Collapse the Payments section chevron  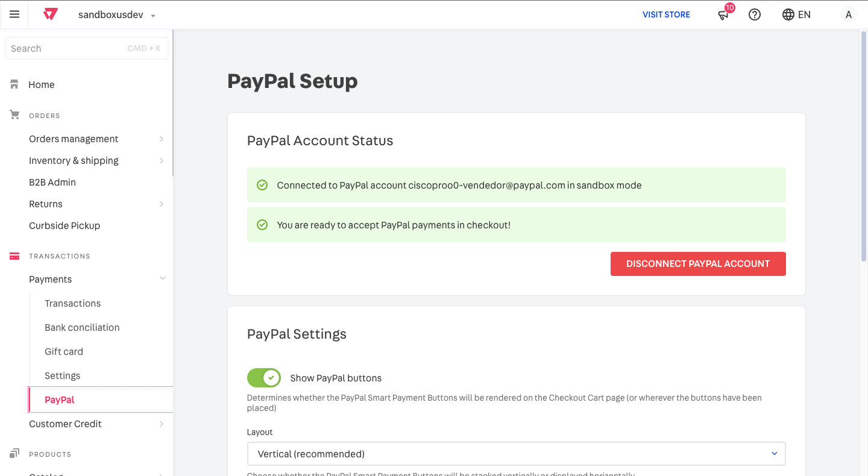click(162, 278)
